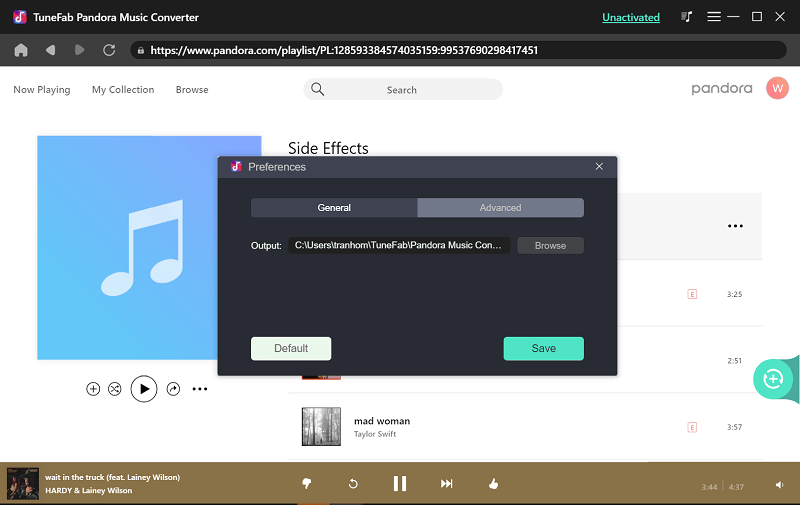Shuffle the playlist
The image size is (800, 505).
[115, 389]
